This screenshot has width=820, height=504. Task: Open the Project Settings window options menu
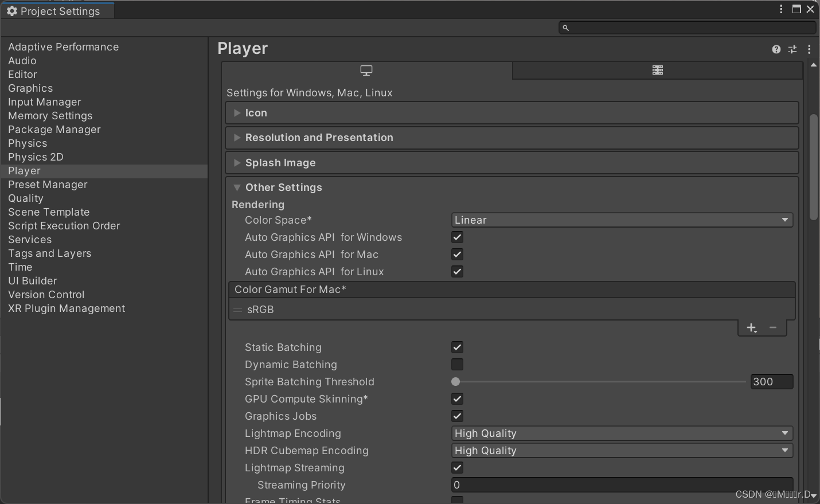[781, 9]
